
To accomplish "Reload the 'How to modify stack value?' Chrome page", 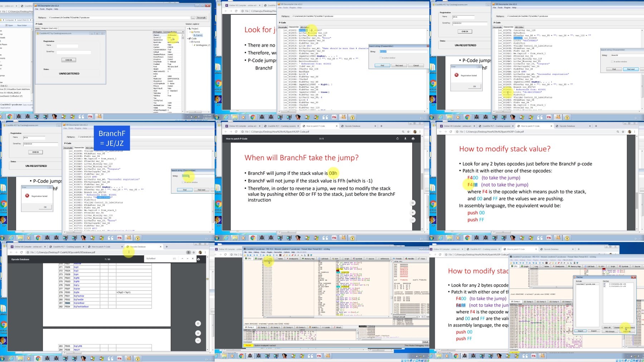I will [x=451, y=132].
